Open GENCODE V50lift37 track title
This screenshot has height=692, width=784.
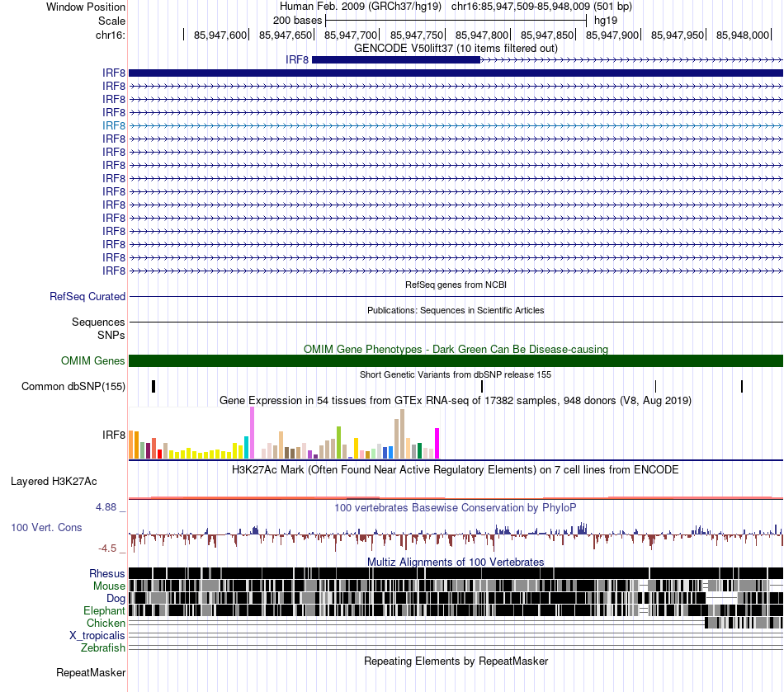pyautogui.click(x=456, y=49)
